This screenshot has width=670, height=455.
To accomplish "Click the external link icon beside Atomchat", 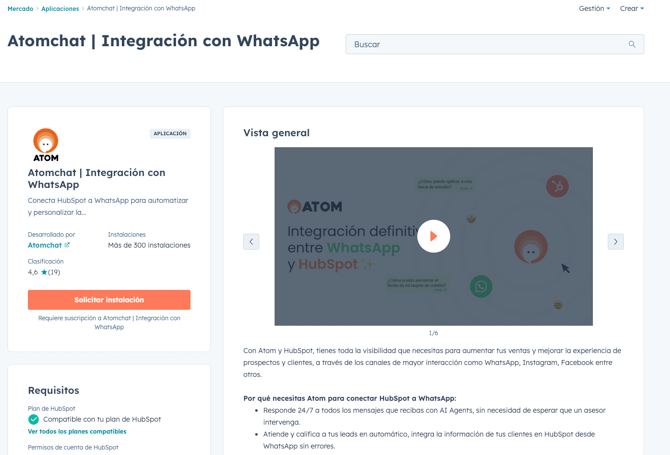I will [67, 245].
